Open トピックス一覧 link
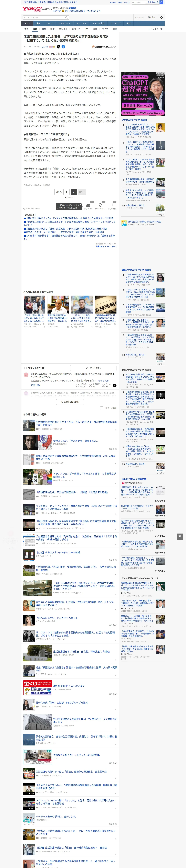This screenshot has height=868, width=186. coord(155,29)
